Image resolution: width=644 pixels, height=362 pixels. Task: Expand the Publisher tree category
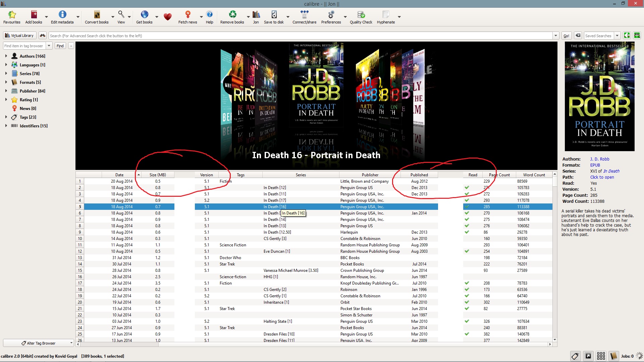[x=6, y=91]
